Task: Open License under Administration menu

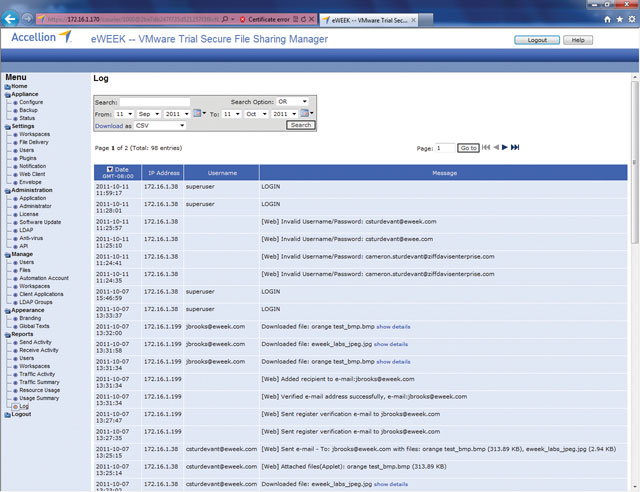Action: point(29,214)
